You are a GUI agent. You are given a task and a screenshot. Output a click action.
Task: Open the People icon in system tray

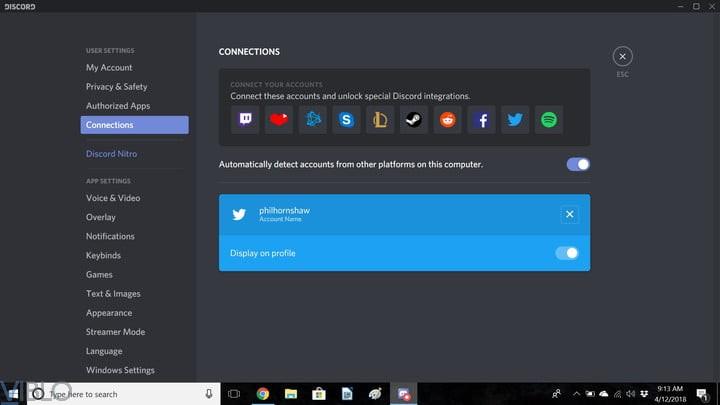coord(556,394)
